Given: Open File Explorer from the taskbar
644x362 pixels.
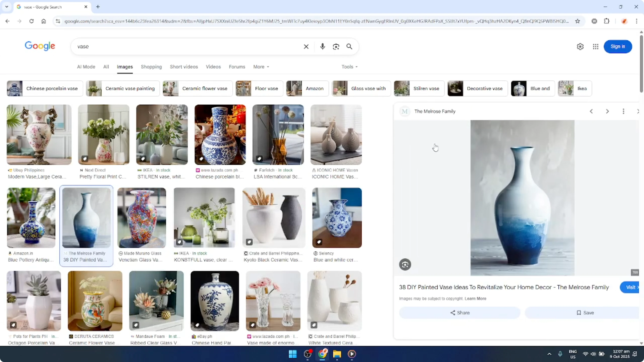Looking at the screenshot, I should pos(337,354).
